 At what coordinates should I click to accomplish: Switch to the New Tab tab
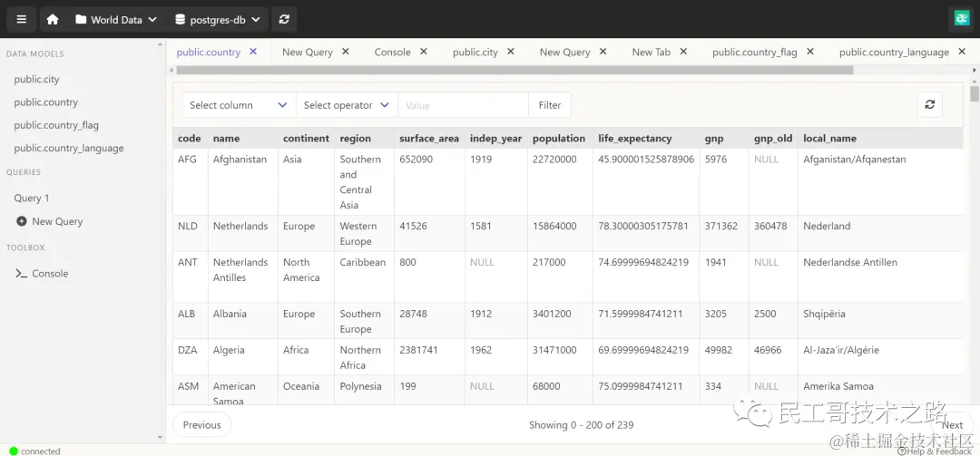651,52
